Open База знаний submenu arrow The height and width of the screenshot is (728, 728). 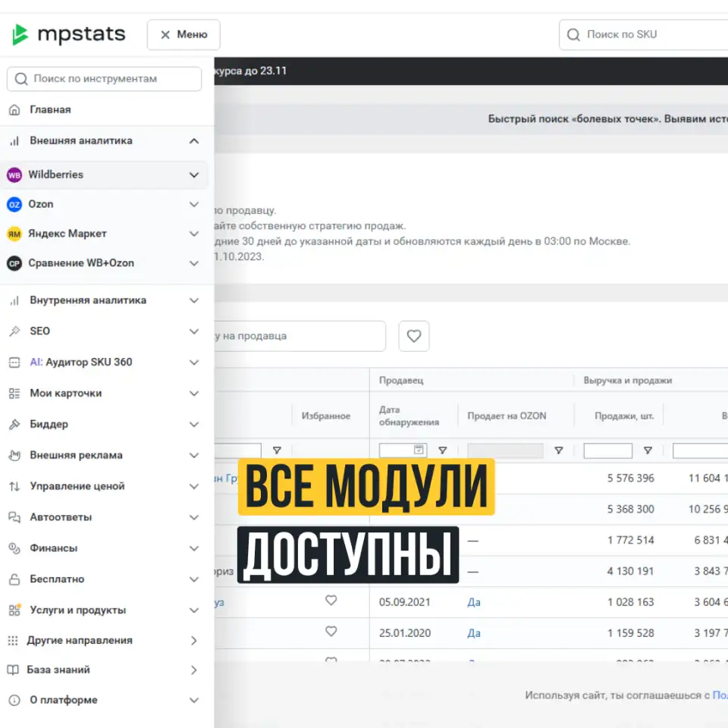(x=194, y=670)
